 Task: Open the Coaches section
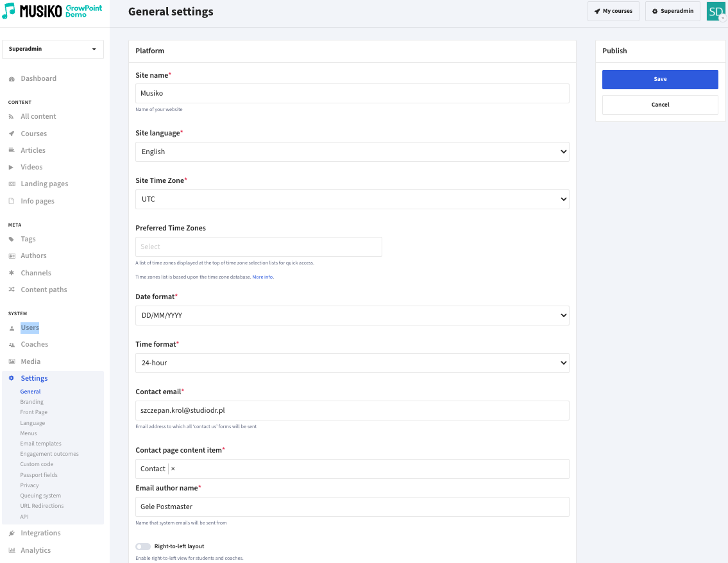pyautogui.click(x=35, y=344)
